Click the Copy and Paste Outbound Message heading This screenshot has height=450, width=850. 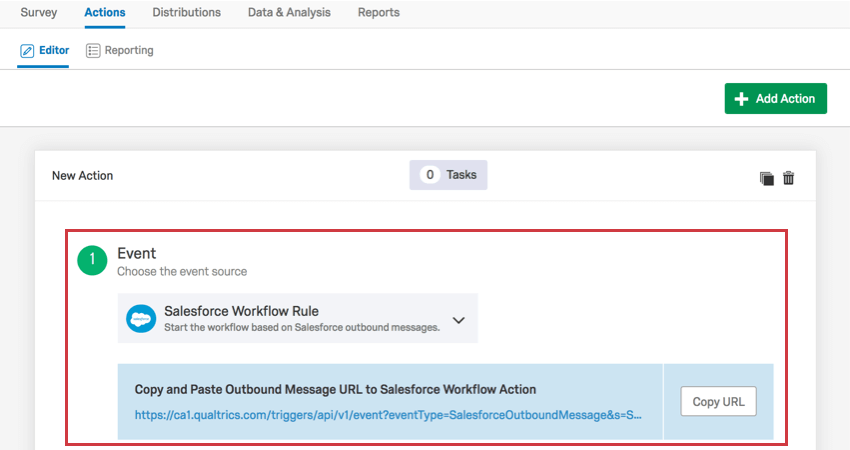point(336,389)
